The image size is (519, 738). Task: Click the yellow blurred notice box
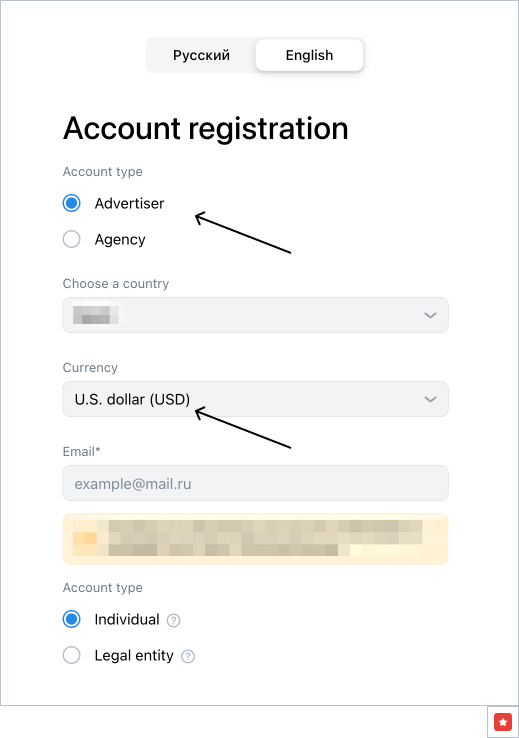pos(256,539)
